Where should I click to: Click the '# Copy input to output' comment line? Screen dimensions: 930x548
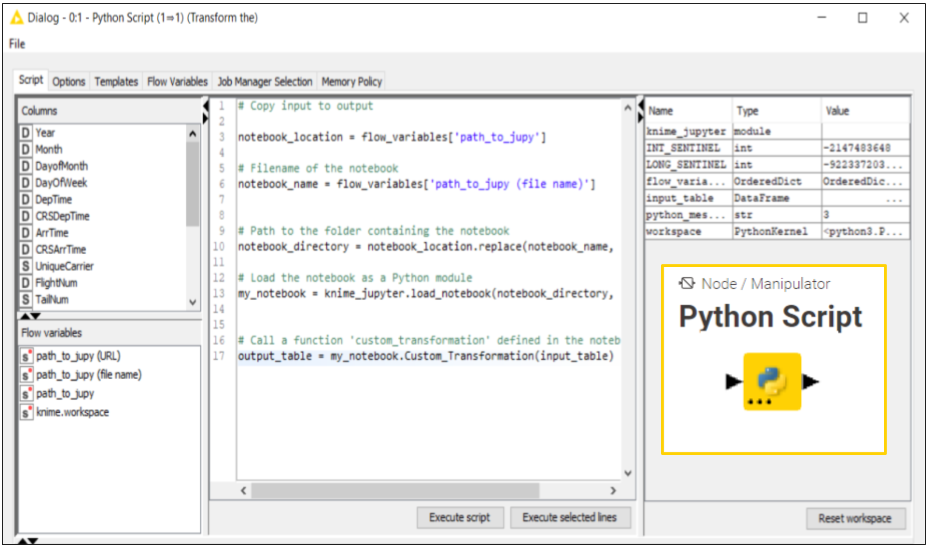click(x=306, y=106)
